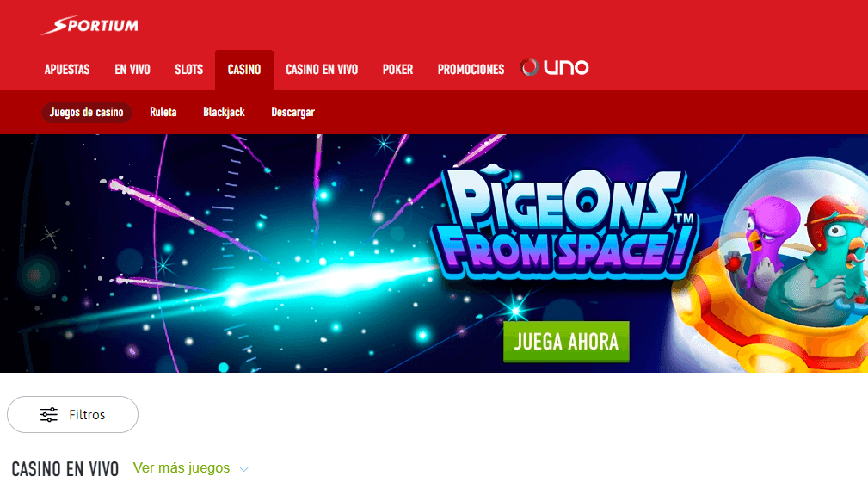
Task: Click the Ver más juegos link
Action: [182, 468]
